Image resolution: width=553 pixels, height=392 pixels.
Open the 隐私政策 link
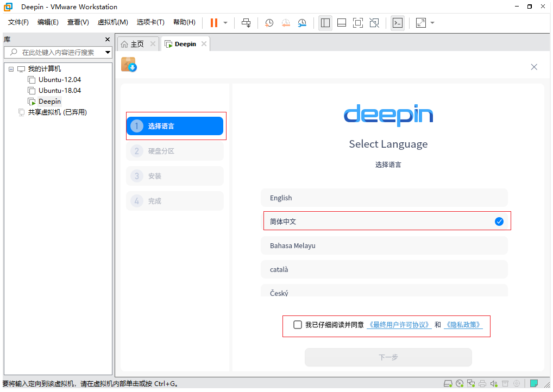pyautogui.click(x=463, y=325)
